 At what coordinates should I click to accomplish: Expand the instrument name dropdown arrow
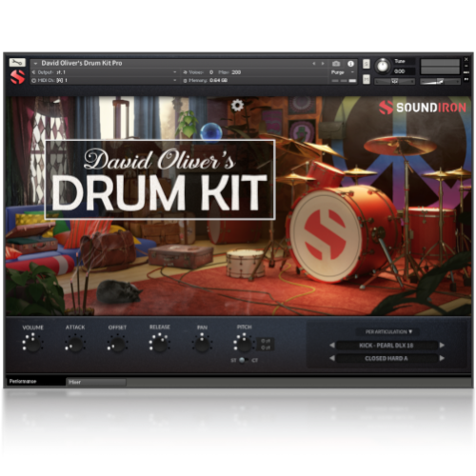pyautogui.click(x=35, y=64)
